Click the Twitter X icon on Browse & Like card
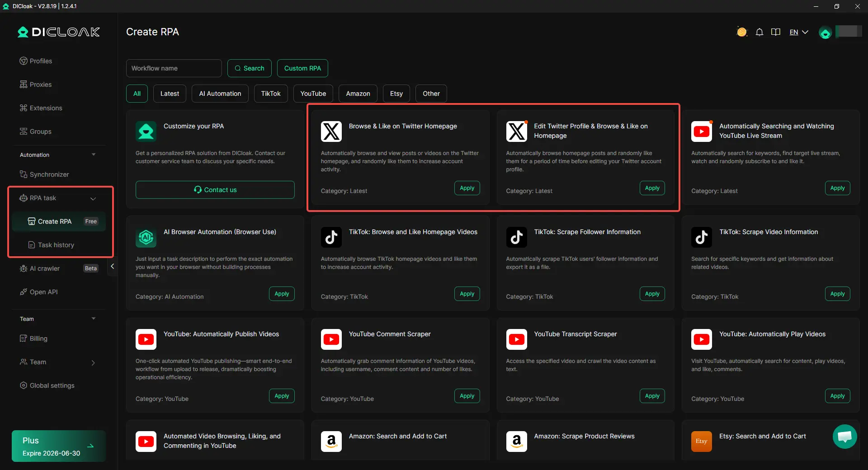This screenshot has width=868, height=470. point(331,132)
